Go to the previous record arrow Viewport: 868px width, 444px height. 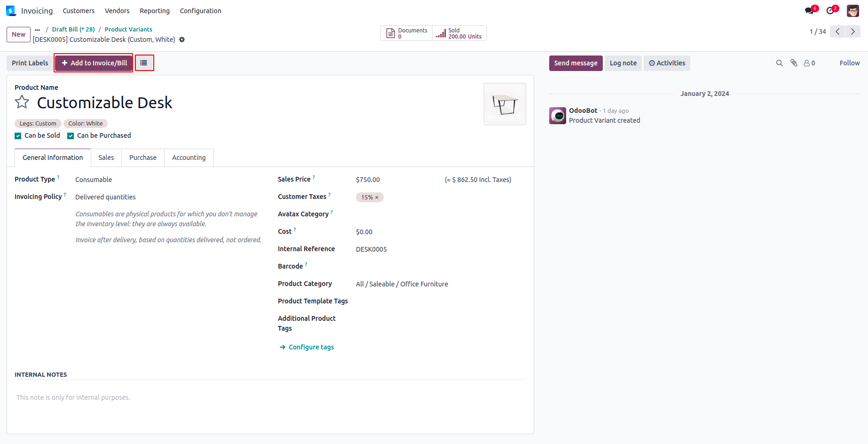click(x=837, y=32)
